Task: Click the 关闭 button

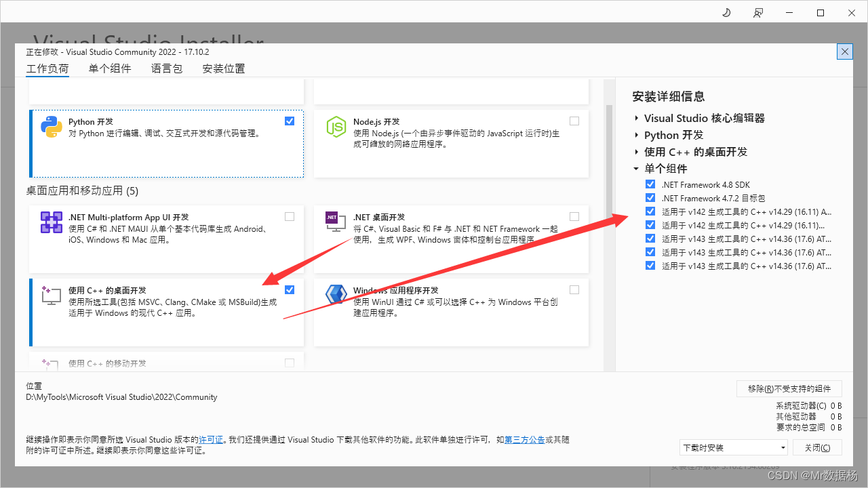Action: click(x=817, y=447)
